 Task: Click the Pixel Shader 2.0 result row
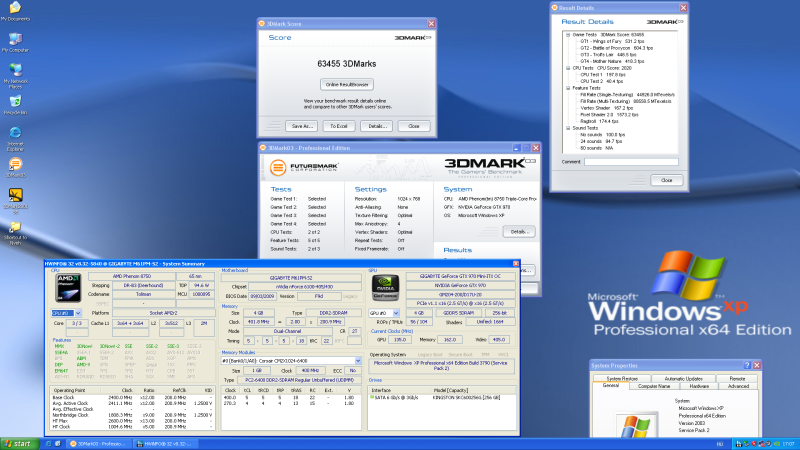(x=609, y=115)
